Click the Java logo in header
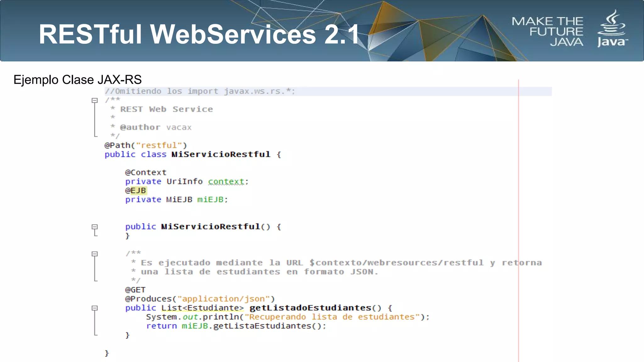 [x=612, y=29]
